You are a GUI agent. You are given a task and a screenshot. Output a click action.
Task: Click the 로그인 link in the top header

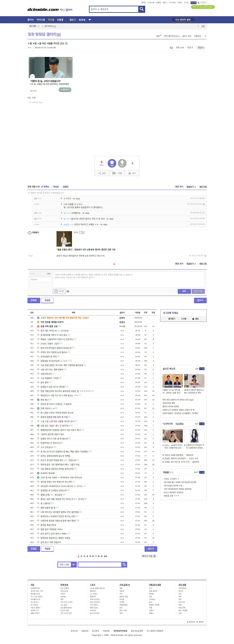[194, 3]
